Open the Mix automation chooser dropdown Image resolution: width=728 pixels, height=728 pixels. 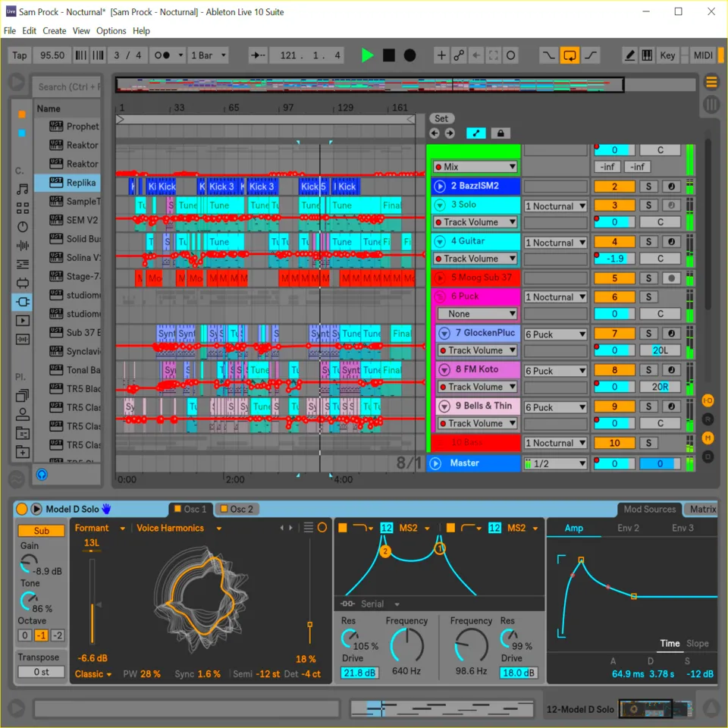click(x=475, y=167)
